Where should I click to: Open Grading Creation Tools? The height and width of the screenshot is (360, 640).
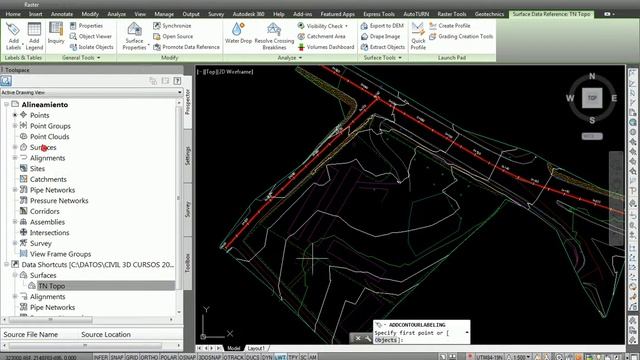(461, 36)
